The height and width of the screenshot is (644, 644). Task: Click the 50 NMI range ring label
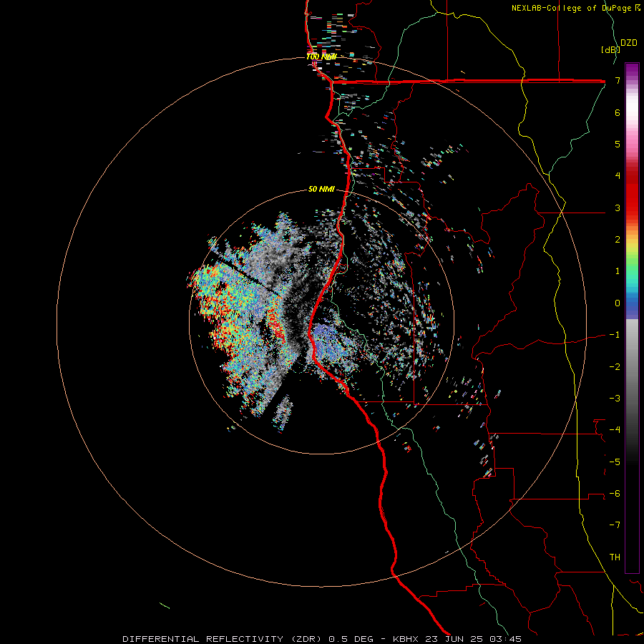321,189
